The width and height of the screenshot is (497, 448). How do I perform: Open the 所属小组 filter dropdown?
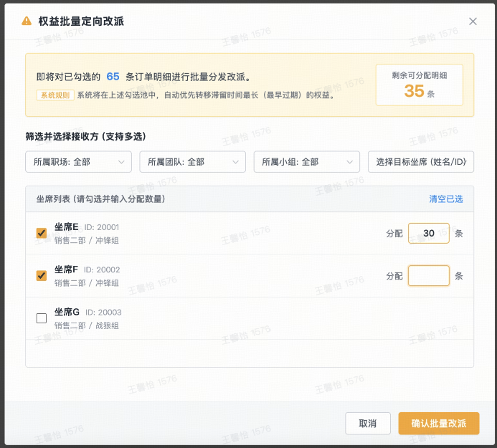306,162
